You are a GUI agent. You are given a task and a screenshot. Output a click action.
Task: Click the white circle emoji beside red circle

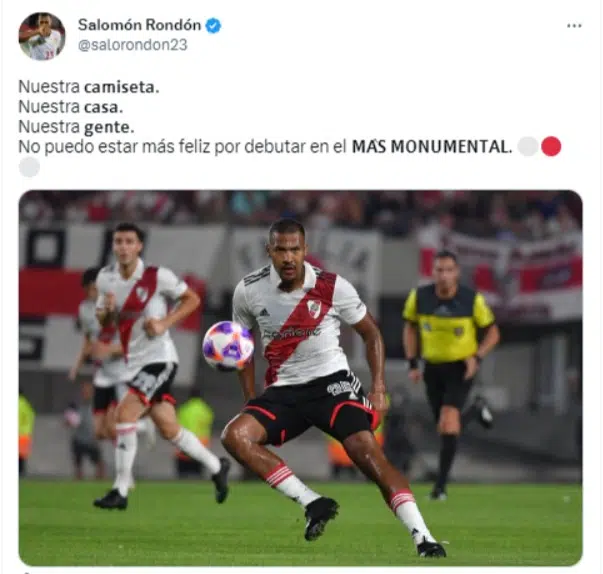point(528,146)
